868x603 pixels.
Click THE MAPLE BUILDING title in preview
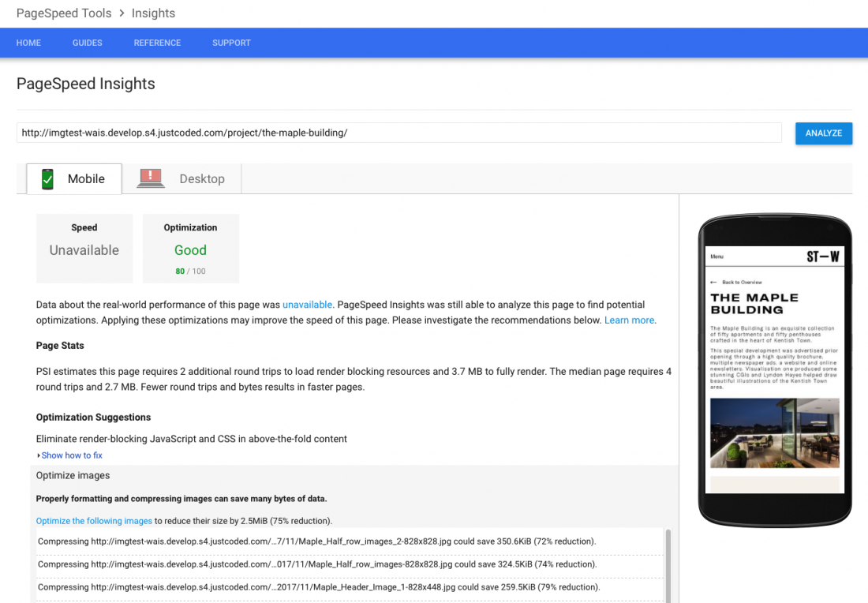tap(754, 304)
